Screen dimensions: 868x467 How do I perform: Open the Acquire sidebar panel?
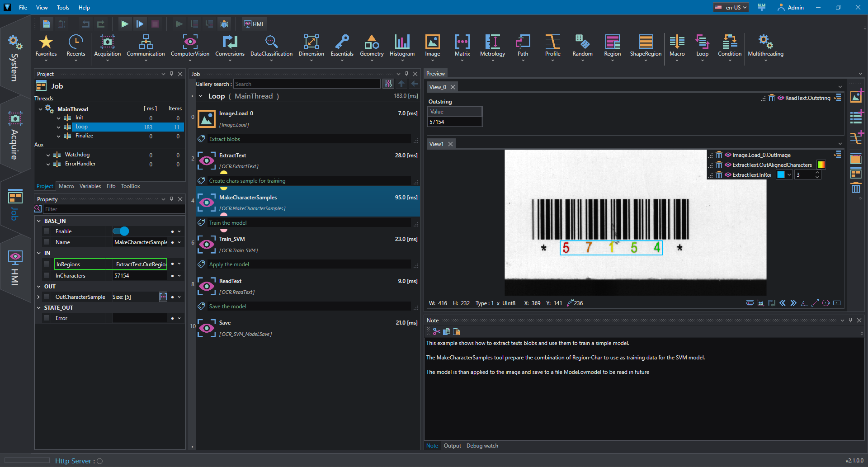(x=15, y=136)
